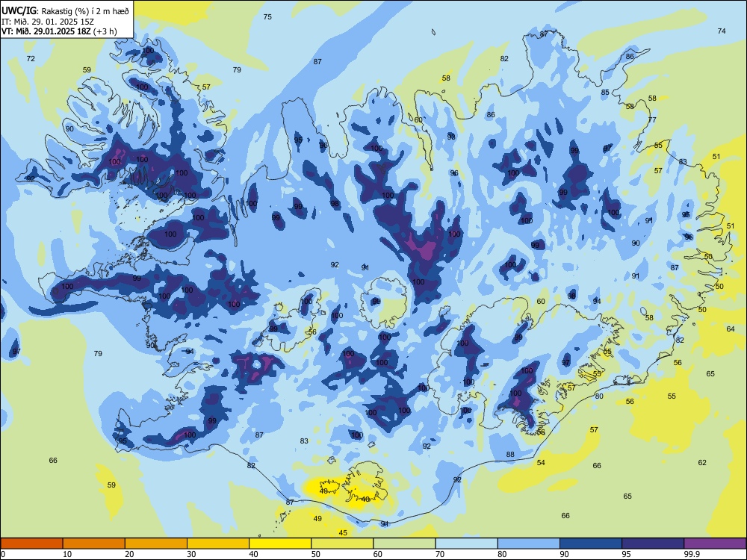This screenshot has height=560, width=747.
Task: Click the 99.9 legend scale label
Action: pos(692,554)
